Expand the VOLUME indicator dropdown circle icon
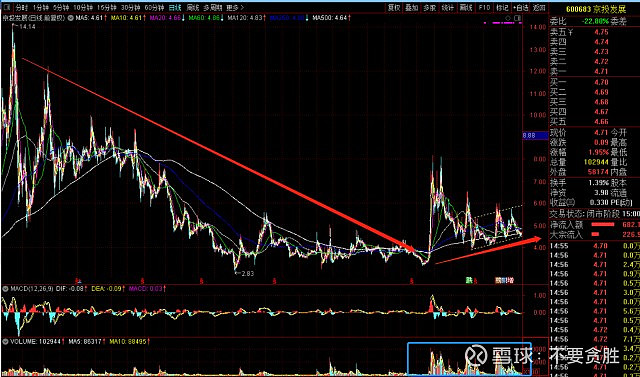Image resolution: width=640 pixels, height=377 pixels. point(5,341)
